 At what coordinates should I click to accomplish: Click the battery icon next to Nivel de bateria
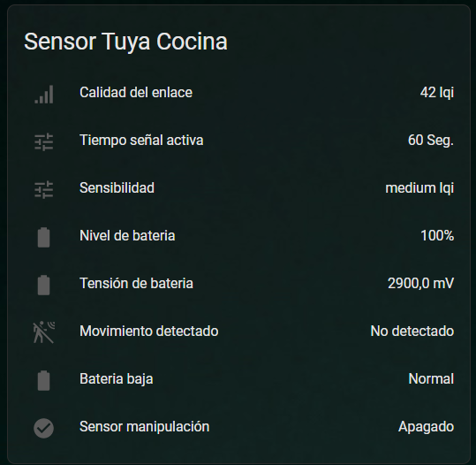tap(44, 238)
